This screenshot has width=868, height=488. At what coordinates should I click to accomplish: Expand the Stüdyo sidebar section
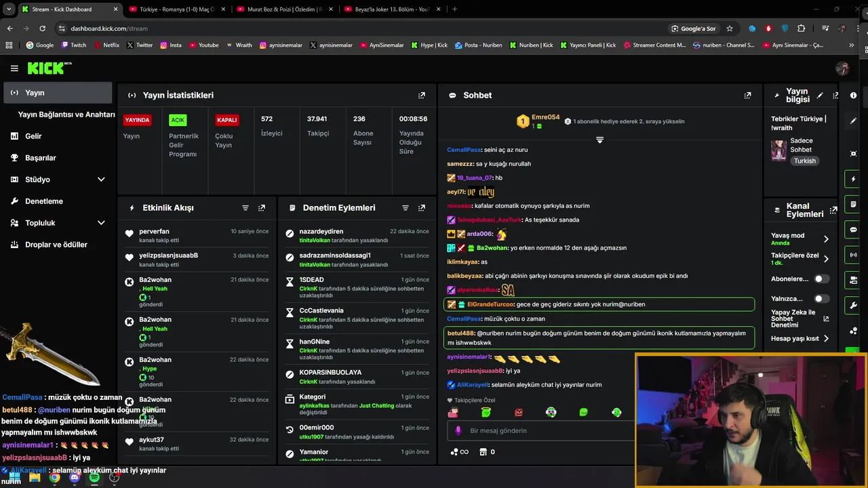click(x=101, y=180)
